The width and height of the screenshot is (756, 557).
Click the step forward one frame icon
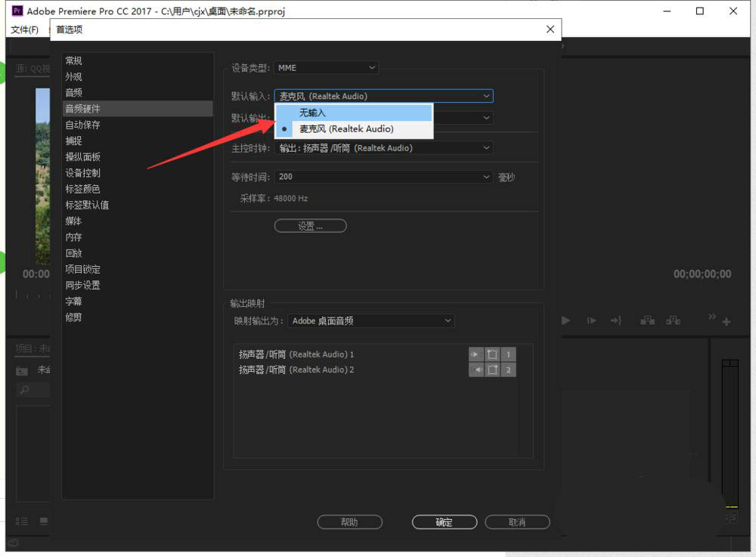[x=591, y=320]
